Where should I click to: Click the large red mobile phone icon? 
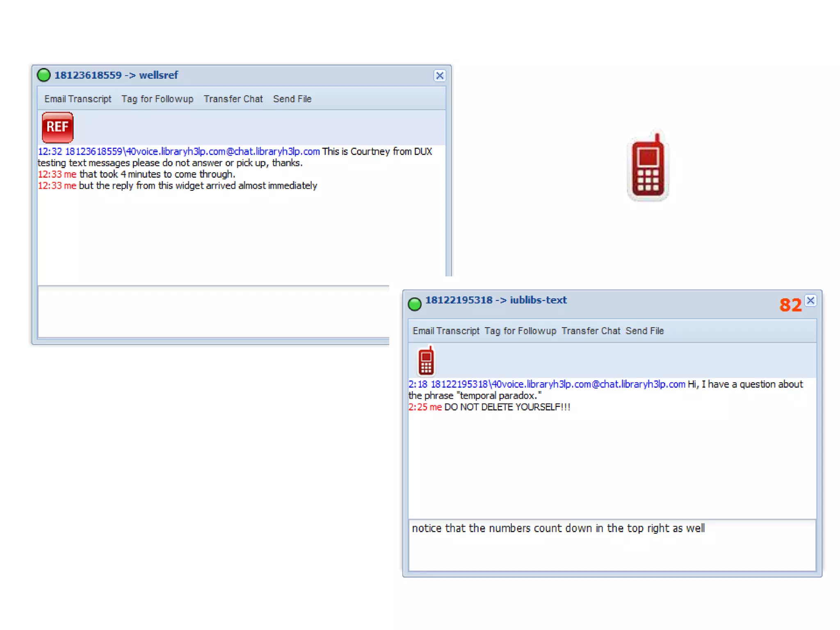(648, 167)
